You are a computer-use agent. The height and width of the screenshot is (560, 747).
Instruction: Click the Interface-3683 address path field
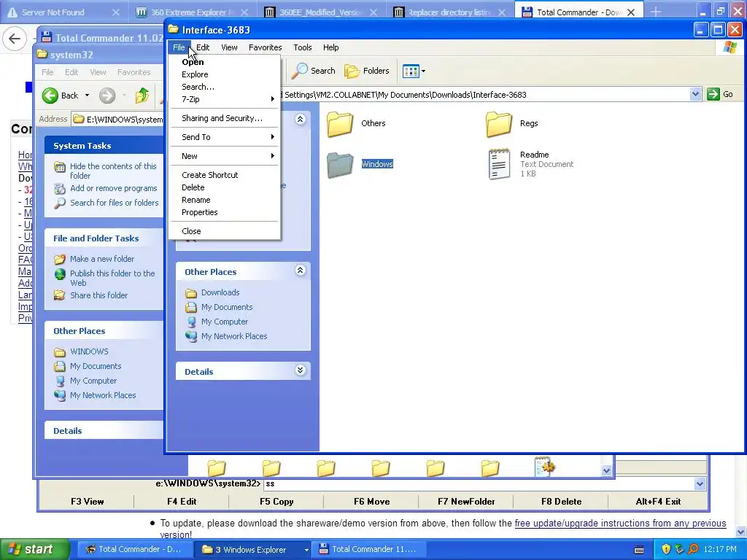click(x=485, y=95)
